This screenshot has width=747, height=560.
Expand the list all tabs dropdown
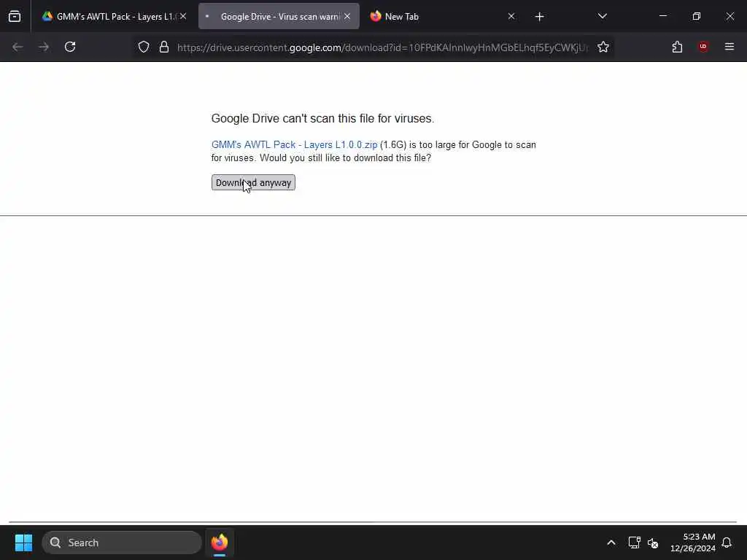coord(602,17)
